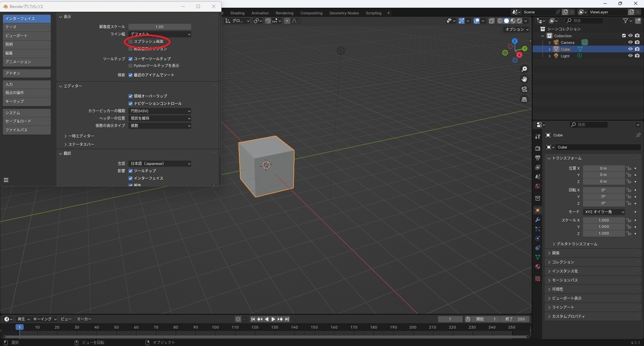
Task: Open the ファイルパス preferences section
Action: pos(26,130)
